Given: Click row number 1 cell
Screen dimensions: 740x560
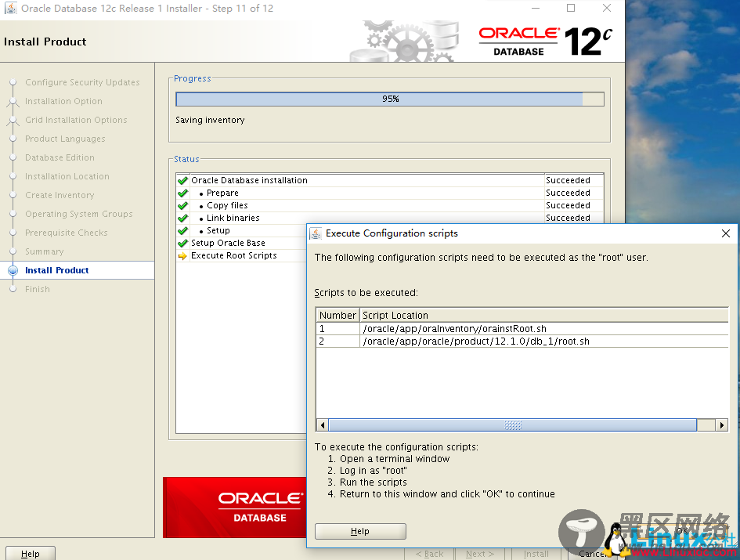Looking at the screenshot, I should pyautogui.click(x=338, y=329).
